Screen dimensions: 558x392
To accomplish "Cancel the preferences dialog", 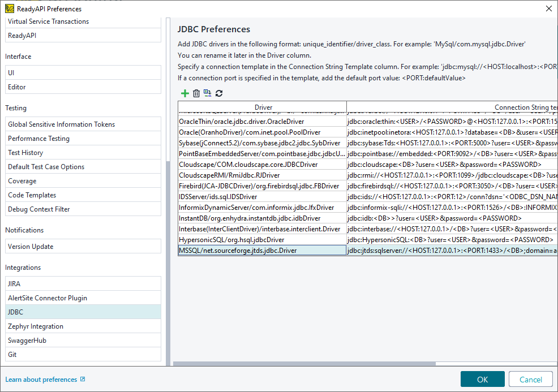I will pyautogui.click(x=530, y=379).
